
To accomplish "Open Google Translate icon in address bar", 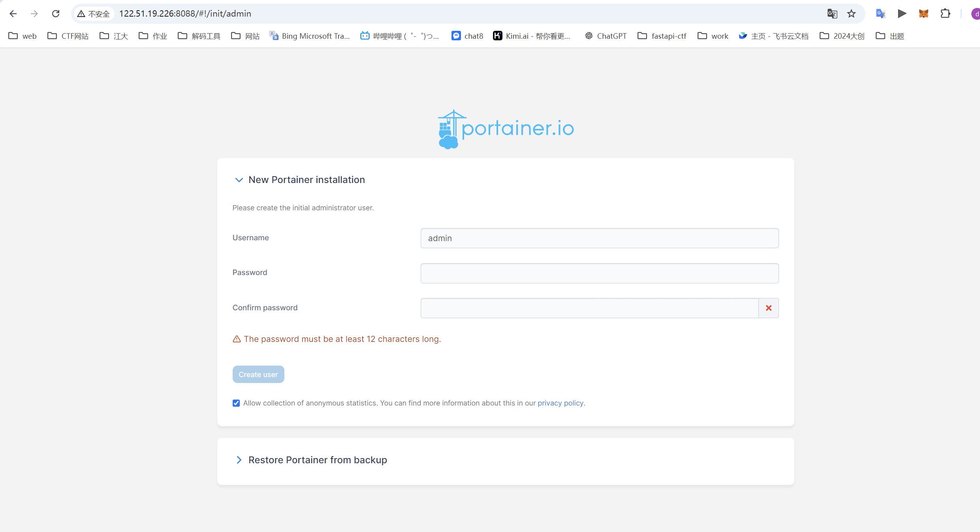I will pos(832,14).
